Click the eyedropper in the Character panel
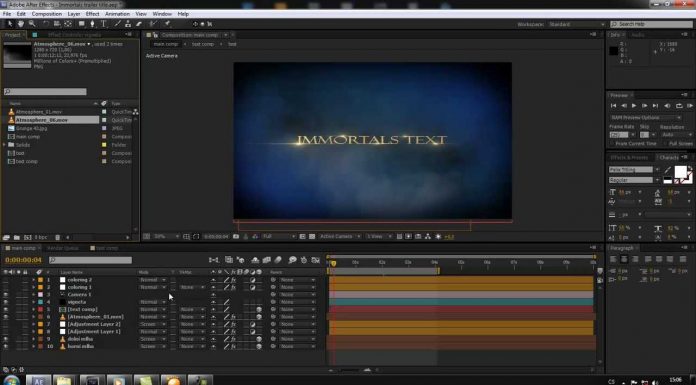This screenshot has width=696, height=385. click(668, 170)
